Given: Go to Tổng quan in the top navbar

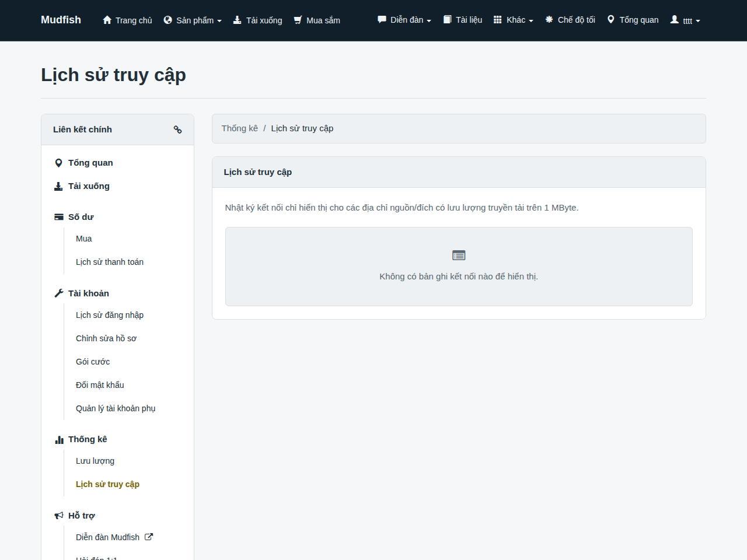Looking at the screenshot, I should tap(633, 20).
